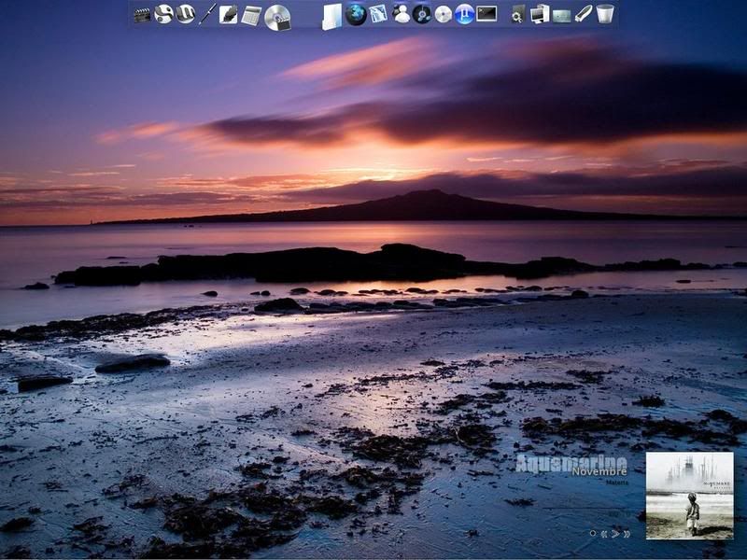Click the gray hard drive panel icon
The image size is (747, 560).
pyautogui.click(x=562, y=16)
